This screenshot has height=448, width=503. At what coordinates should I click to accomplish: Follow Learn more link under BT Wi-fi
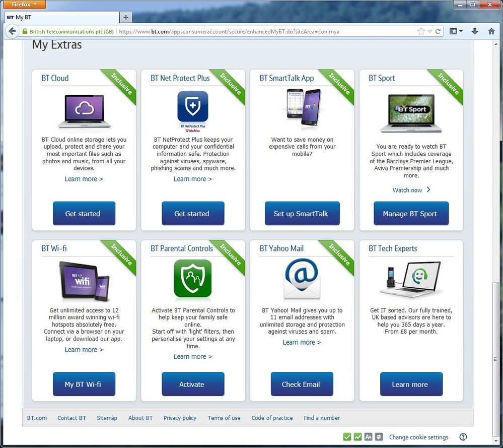(84, 349)
